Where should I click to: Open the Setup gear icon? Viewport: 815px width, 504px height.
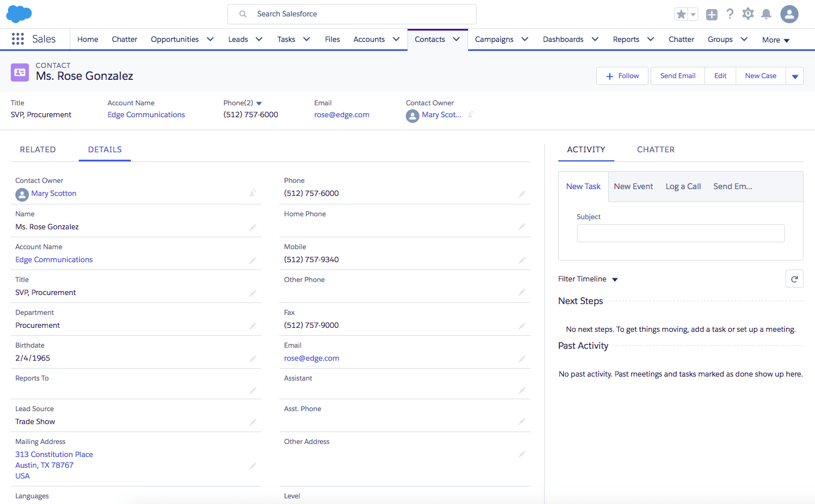coord(748,14)
